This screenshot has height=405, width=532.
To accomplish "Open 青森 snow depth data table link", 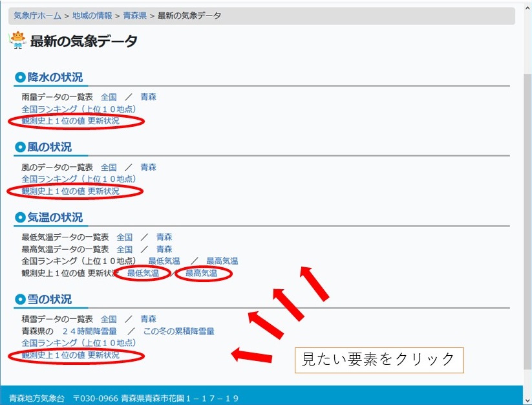I will tap(148, 319).
